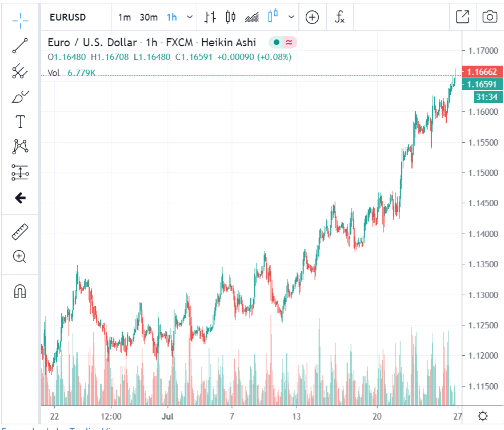This screenshot has width=504, height=430.
Task: Click the H1.16708 high value
Action: (x=110, y=57)
